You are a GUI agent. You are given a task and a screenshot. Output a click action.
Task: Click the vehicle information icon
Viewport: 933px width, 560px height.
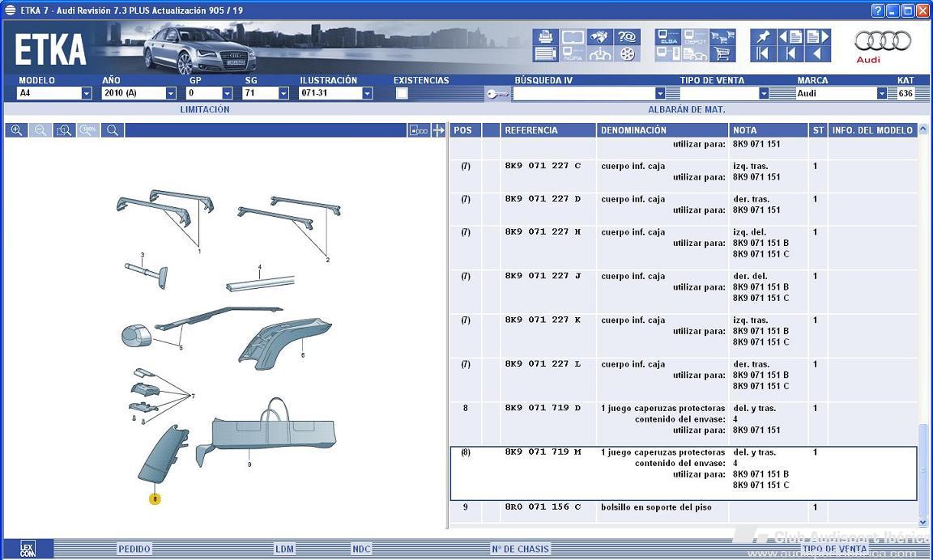coord(600,54)
